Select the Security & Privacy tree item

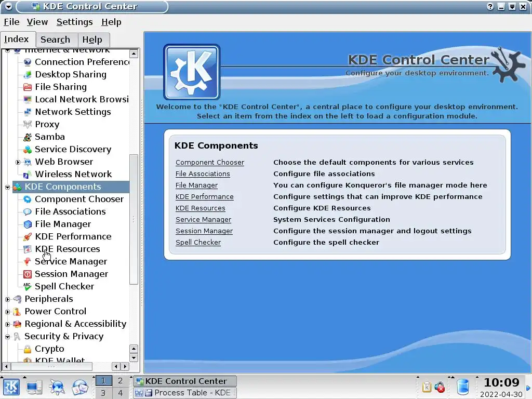pos(64,337)
